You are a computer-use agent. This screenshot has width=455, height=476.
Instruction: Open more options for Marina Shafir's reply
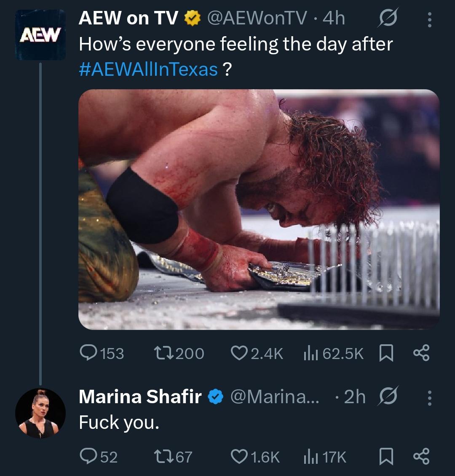(429, 397)
